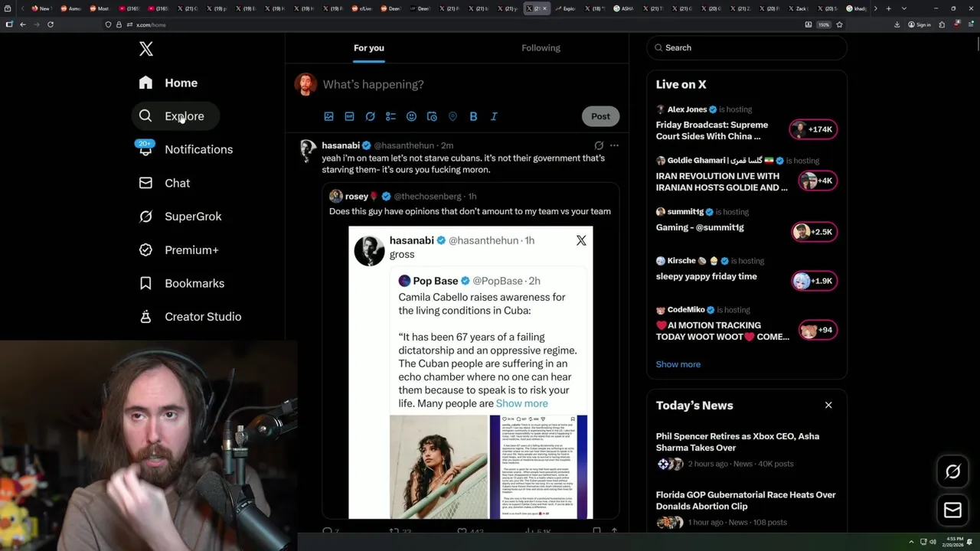Image resolution: width=980 pixels, height=551 pixels.
Task: Open hasanabi's avatar on the top post
Action: tap(307, 150)
